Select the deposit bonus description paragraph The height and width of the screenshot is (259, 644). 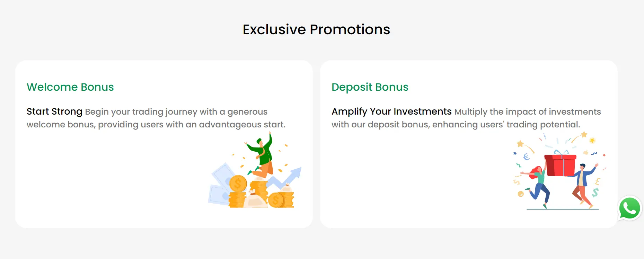466,118
